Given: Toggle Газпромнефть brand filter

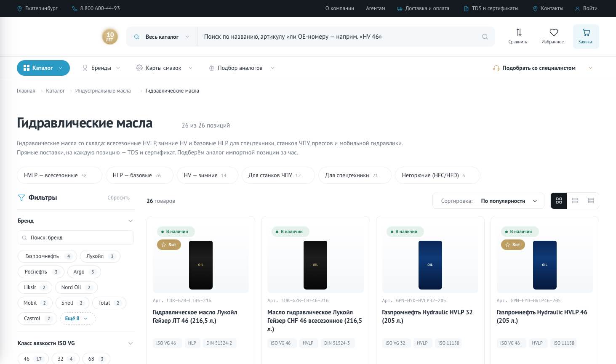Looking at the screenshot, I should click(x=47, y=256).
